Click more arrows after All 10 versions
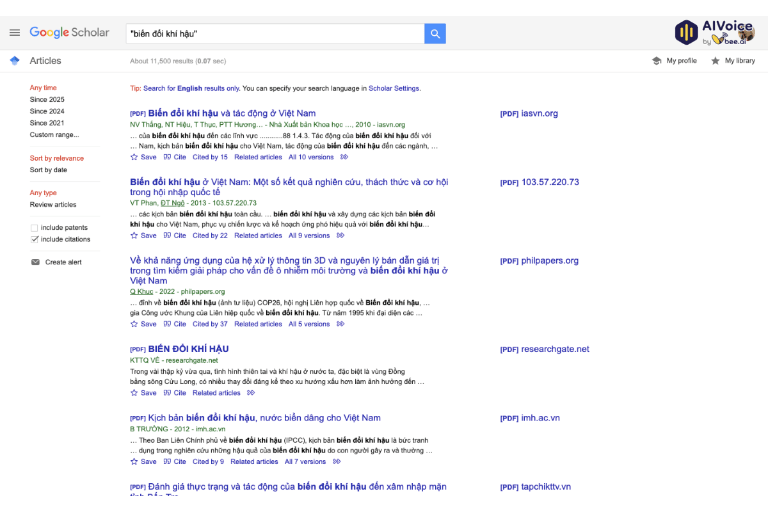The height and width of the screenshot is (512, 768). [344, 157]
